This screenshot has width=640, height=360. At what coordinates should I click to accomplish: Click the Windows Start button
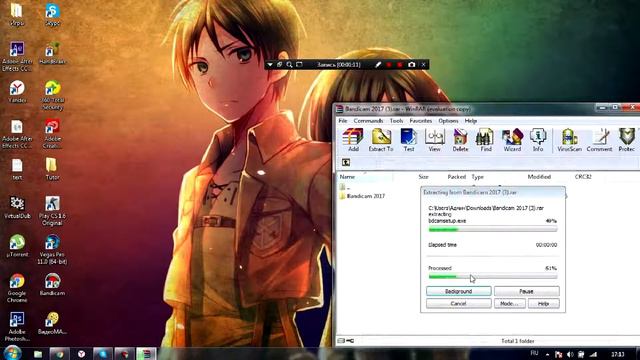[x=12, y=353]
